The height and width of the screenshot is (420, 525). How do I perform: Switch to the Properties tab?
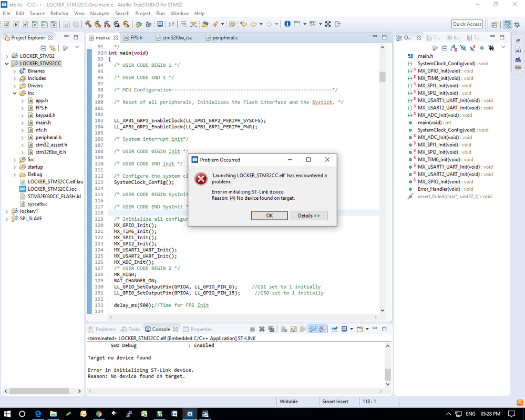[x=198, y=329]
